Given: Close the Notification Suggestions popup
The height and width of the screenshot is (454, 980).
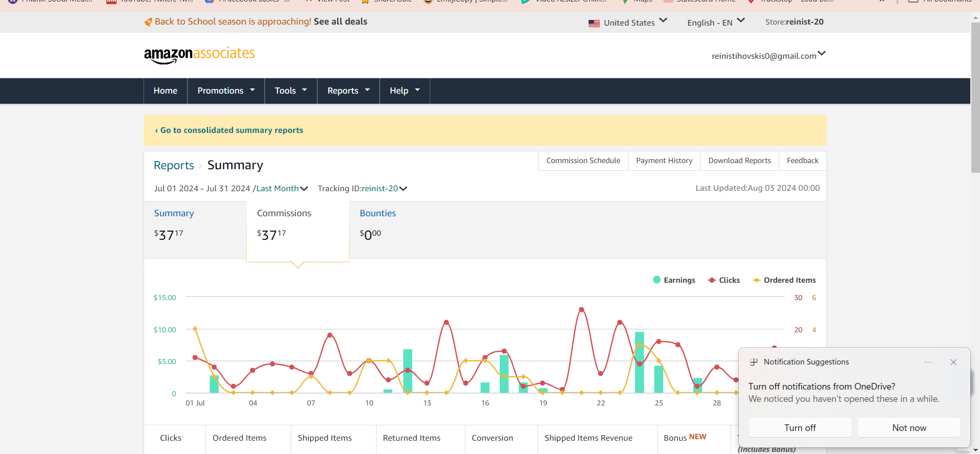Looking at the screenshot, I should 953,362.
